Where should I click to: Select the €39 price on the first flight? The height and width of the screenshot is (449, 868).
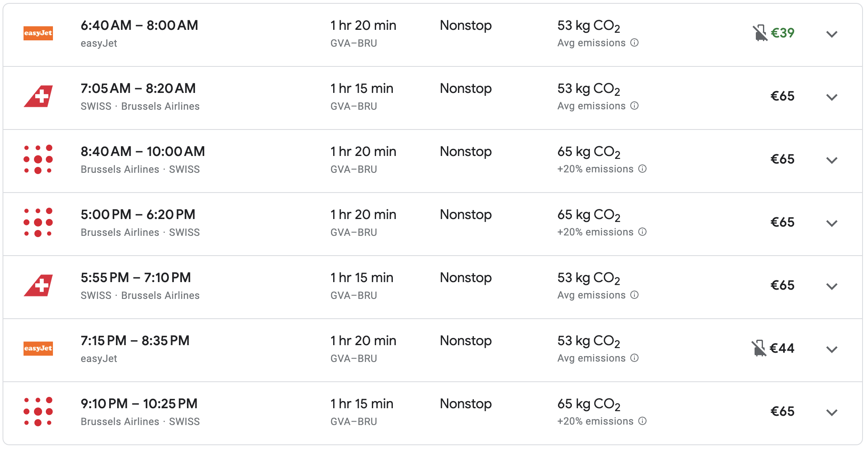(783, 33)
